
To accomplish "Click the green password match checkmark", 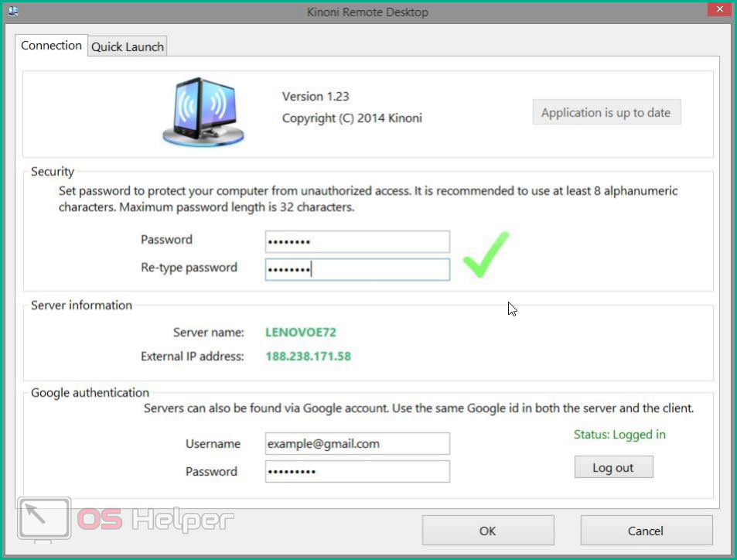I will click(485, 254).
